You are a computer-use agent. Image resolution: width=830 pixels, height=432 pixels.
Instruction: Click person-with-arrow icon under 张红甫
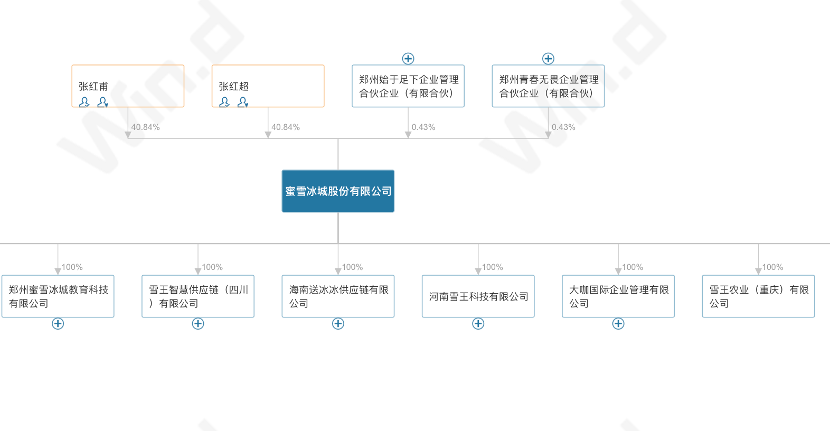[103, 102]
